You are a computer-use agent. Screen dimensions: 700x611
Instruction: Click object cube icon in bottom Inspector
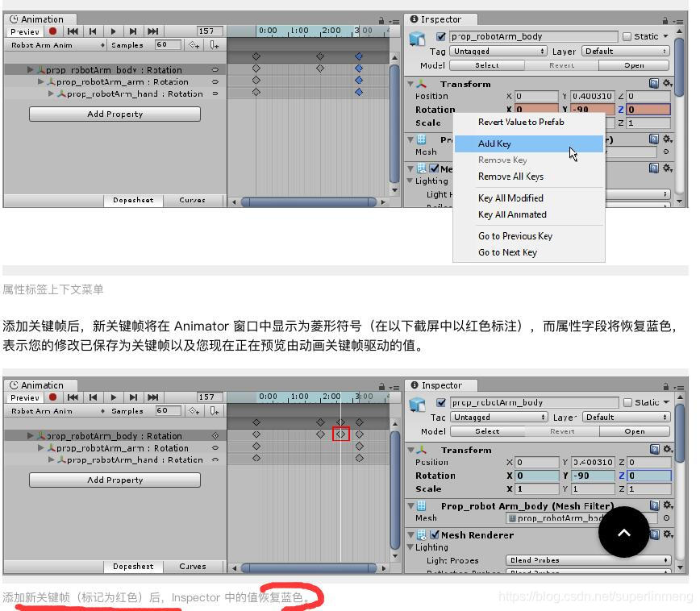[417, 405]
